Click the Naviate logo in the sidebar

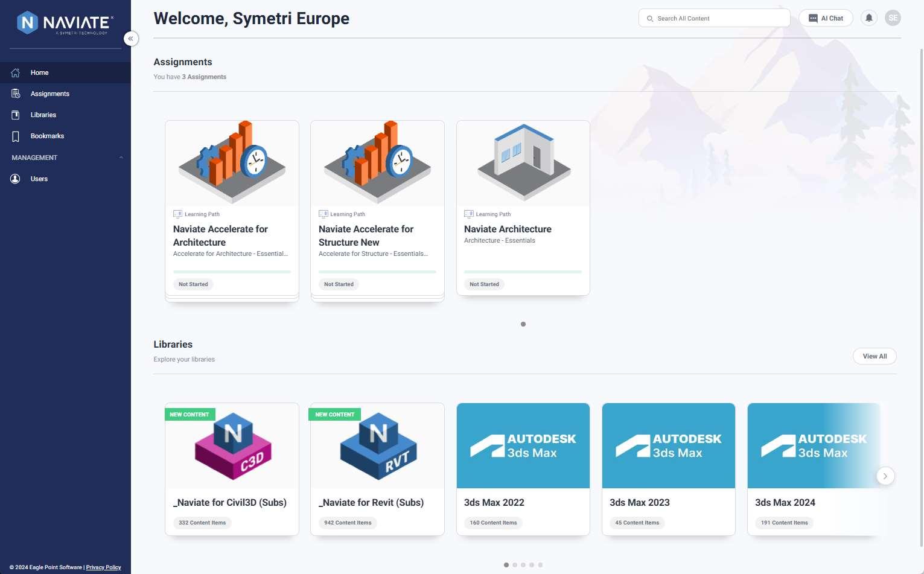coord(65,23)
